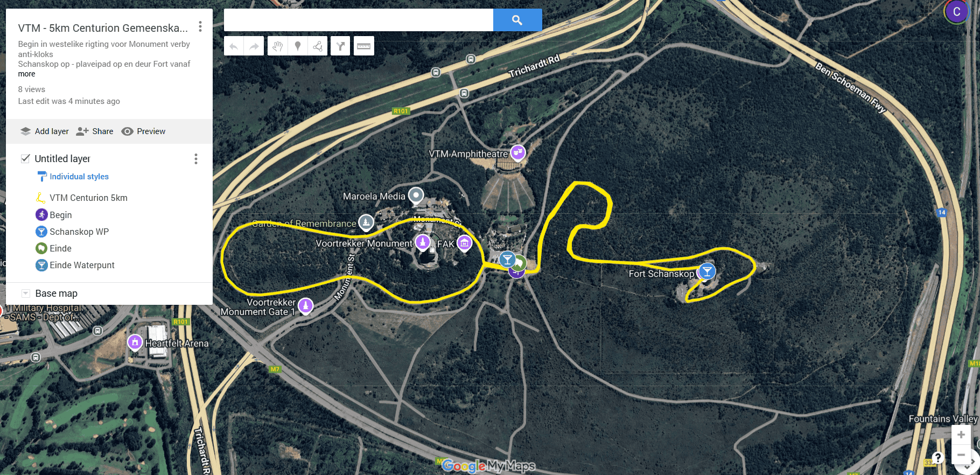Viewport: 980px width, 475px height.
Task: Click the Share option
Action: [95, 131]
